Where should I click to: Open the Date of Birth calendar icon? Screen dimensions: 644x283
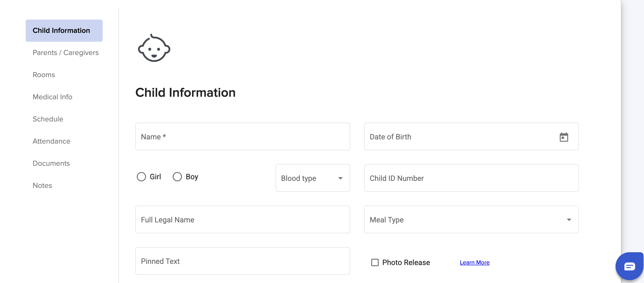point(563,137)
